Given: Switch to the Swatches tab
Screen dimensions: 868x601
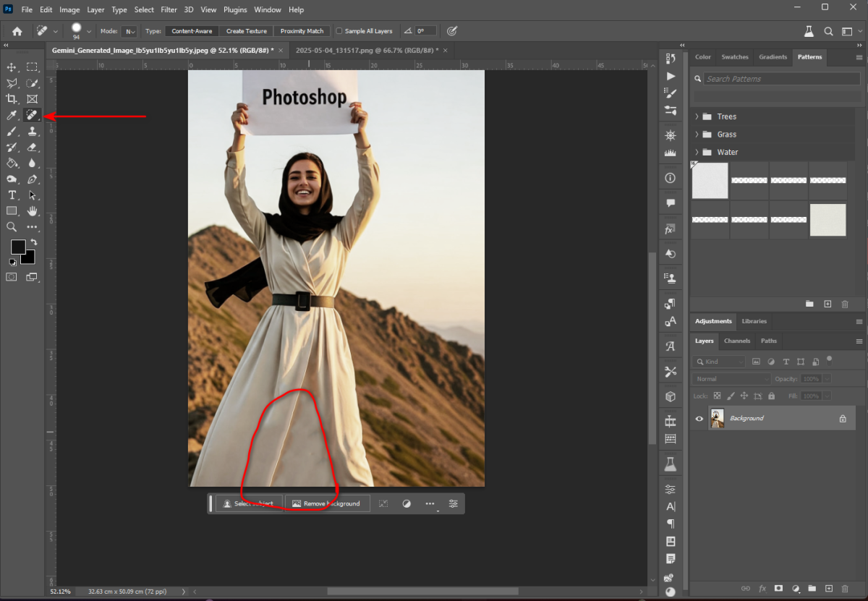Looking at the screenshot, I should [x=735, y=57].
